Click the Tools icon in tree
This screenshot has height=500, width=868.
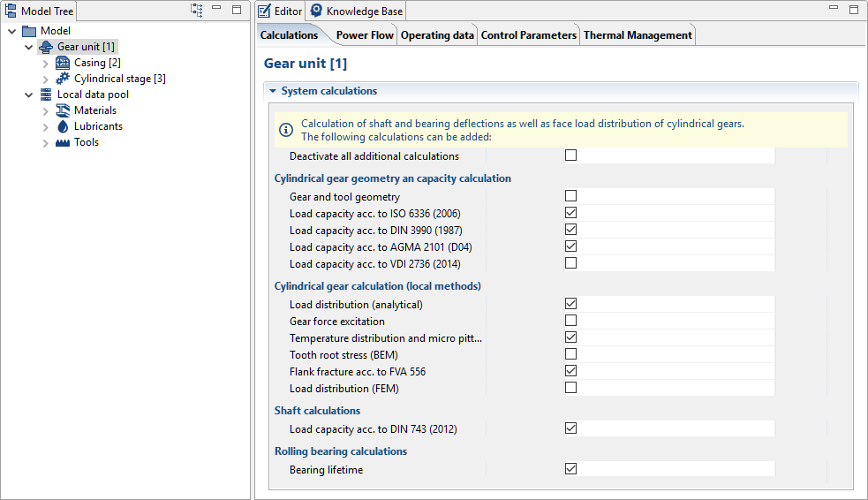click(x=63, y=142)
